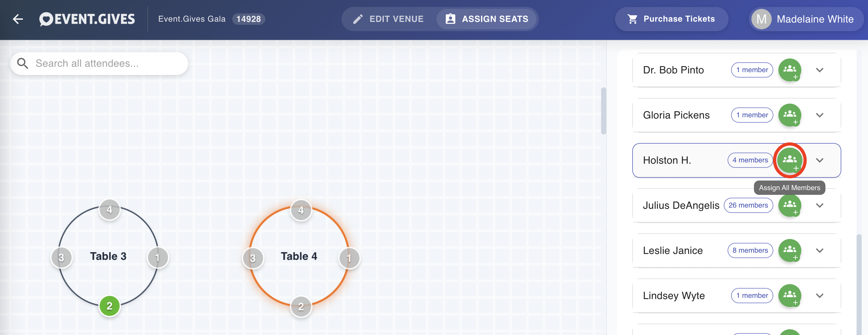
Task: Select seat 1 on Table 3
Action: click(158, 257)
